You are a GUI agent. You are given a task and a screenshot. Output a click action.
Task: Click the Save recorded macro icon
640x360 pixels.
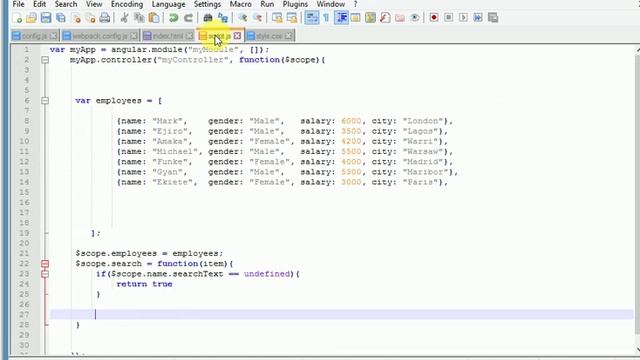493,18
